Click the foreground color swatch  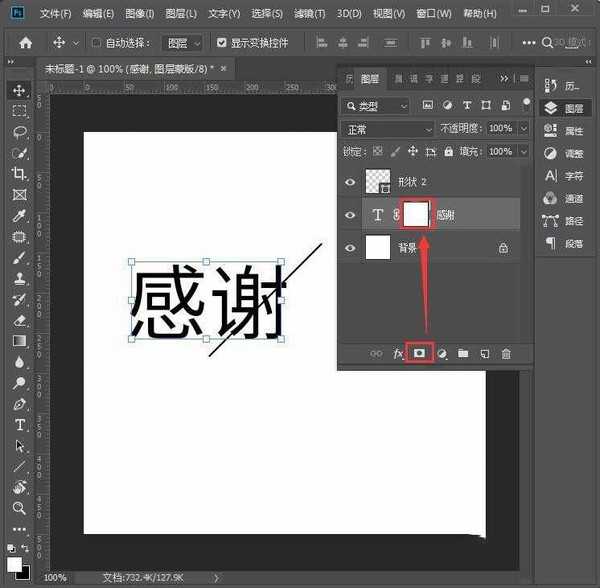[15, 563]
